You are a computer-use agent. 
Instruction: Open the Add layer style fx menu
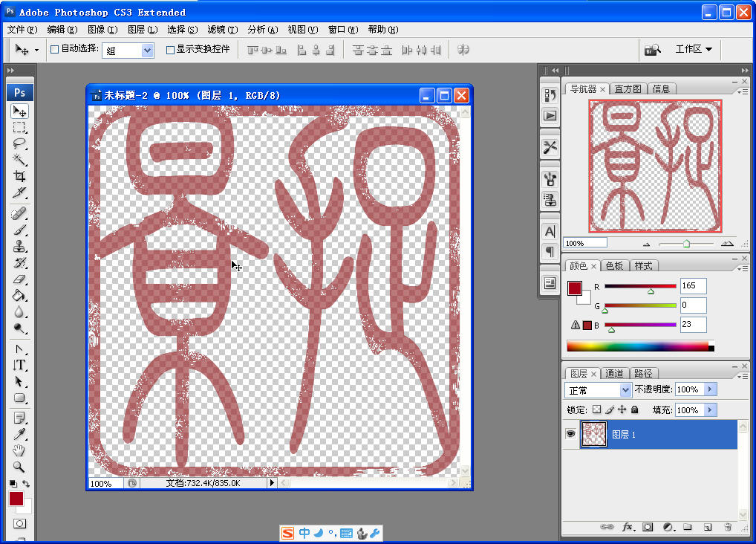tap(628, 527)
